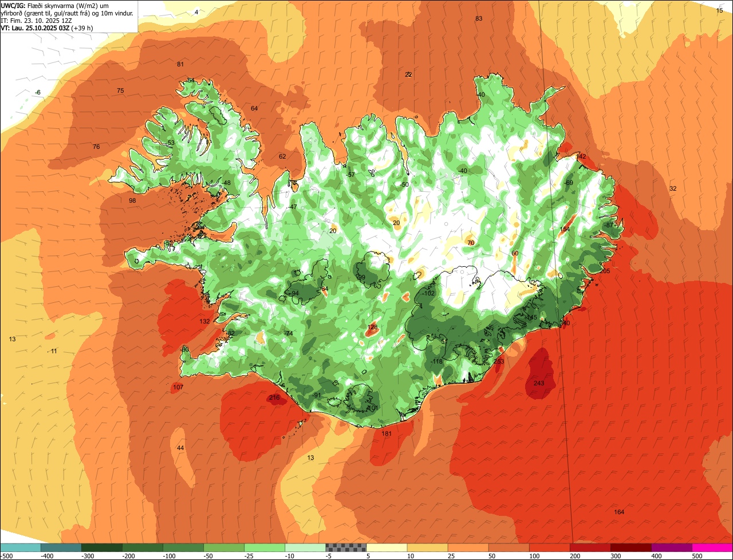Click the map value 128 in central south Iceland
The height and width of the screenshot is (560, 733).
[372, 328]
